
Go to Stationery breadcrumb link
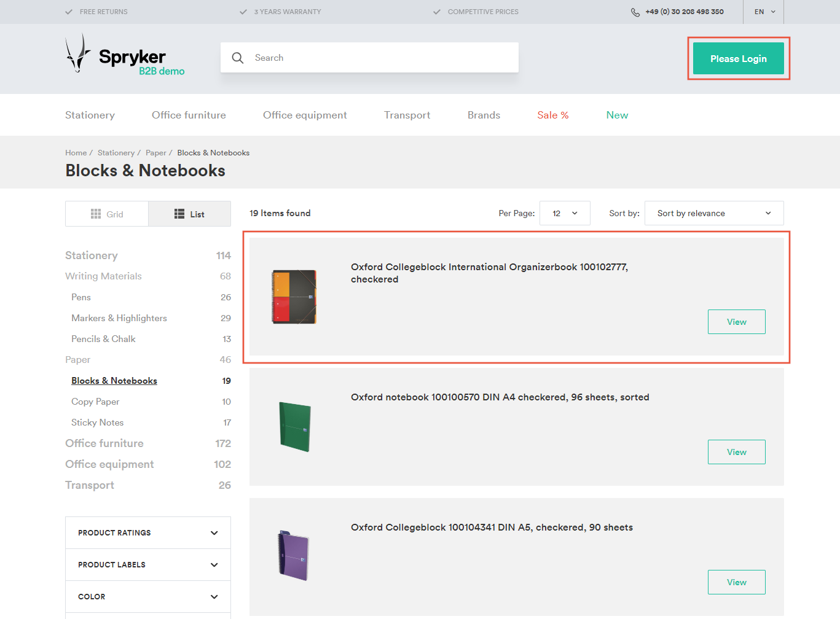pos(116,153)
